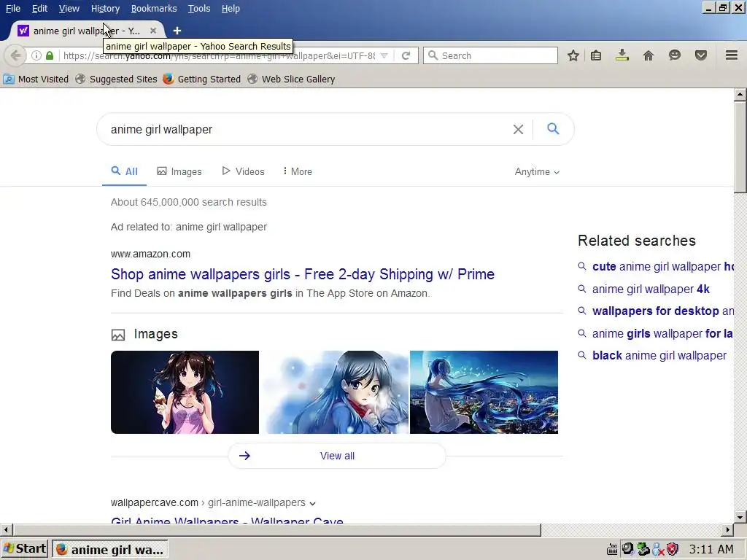Click View all images button

(x=337, y=456)
